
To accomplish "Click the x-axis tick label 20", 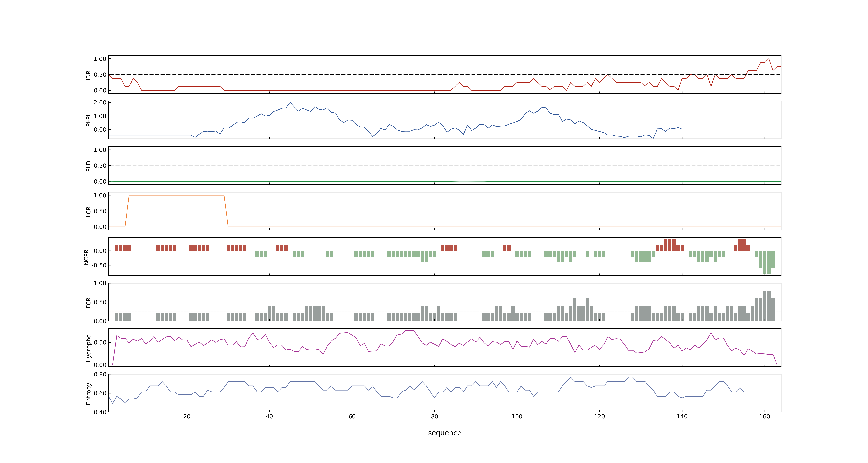I will click(187, 416).
